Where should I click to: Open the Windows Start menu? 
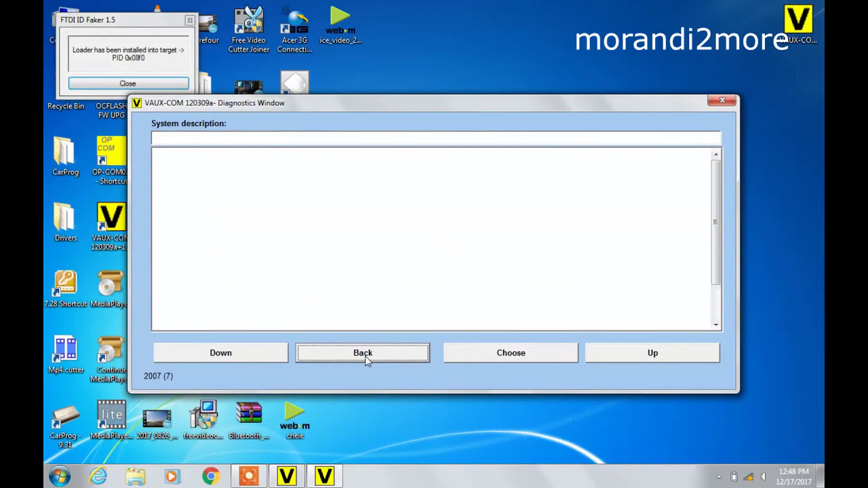(60, 476)
